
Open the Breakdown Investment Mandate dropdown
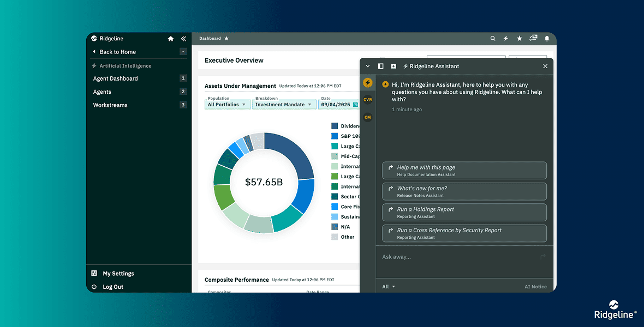284,105
